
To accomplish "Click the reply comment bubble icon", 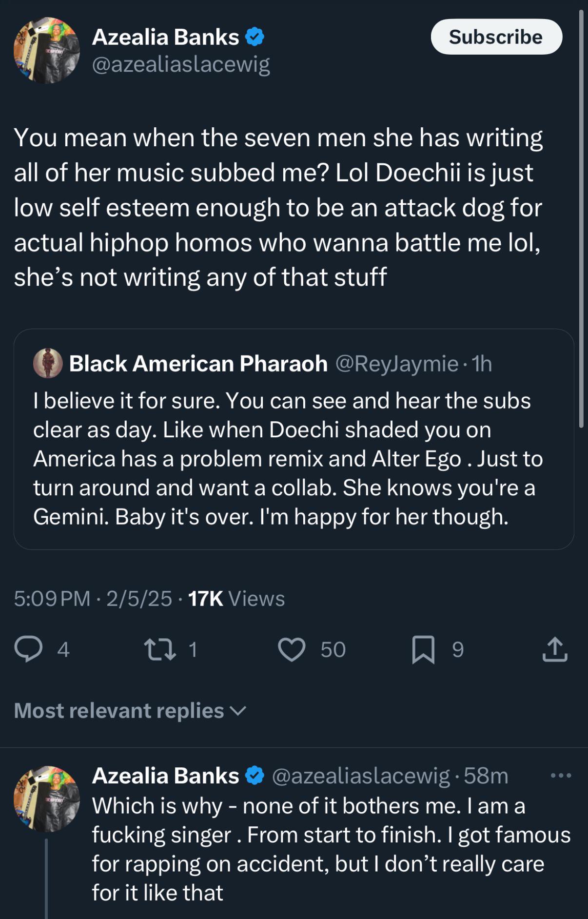I will click(x=28, y=649).
